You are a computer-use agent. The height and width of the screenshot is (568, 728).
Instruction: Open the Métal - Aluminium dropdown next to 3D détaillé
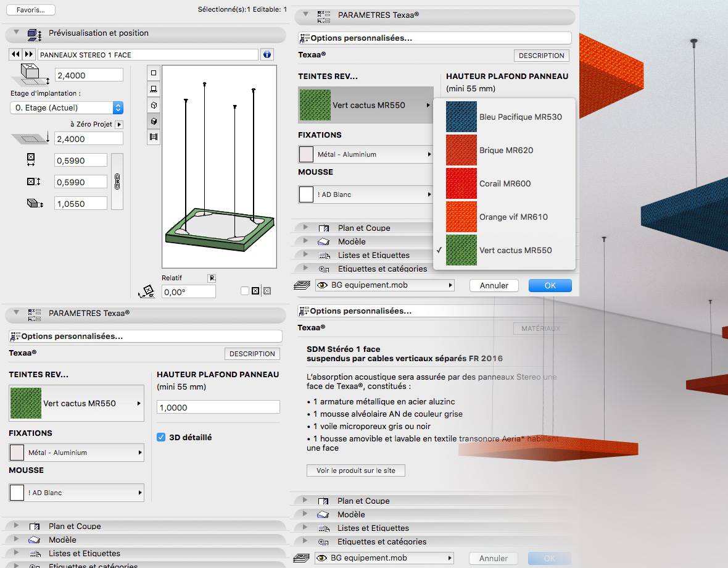(x=77, y=453)
